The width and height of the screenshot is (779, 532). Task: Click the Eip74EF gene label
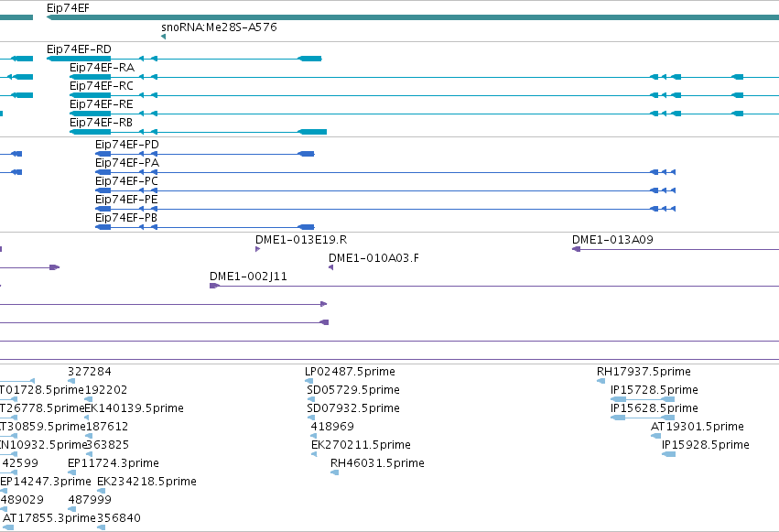tap(68, 8)
